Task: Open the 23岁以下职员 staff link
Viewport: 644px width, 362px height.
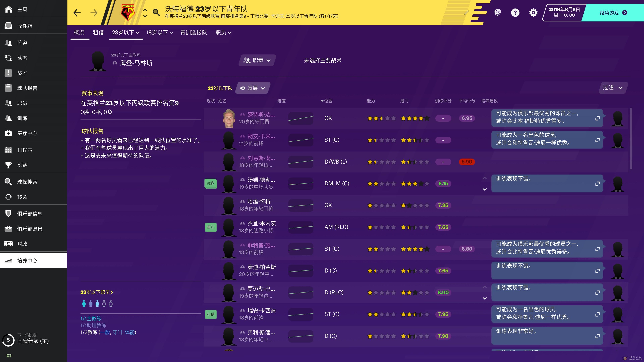Action: click(x=96, y=292)
